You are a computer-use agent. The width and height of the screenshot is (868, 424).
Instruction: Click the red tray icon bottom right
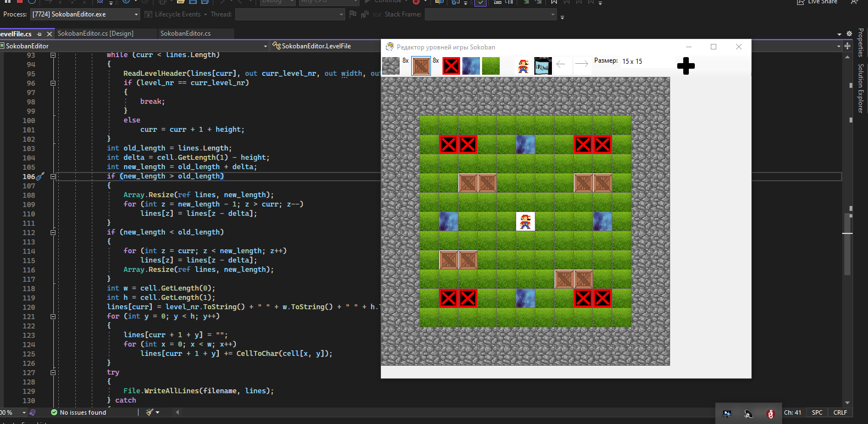[770, 414]
